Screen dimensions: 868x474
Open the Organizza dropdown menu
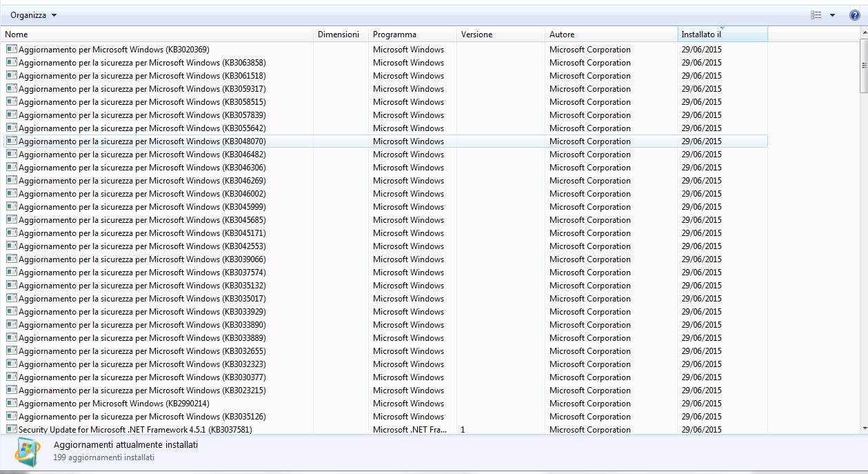(x=33, y=15)
